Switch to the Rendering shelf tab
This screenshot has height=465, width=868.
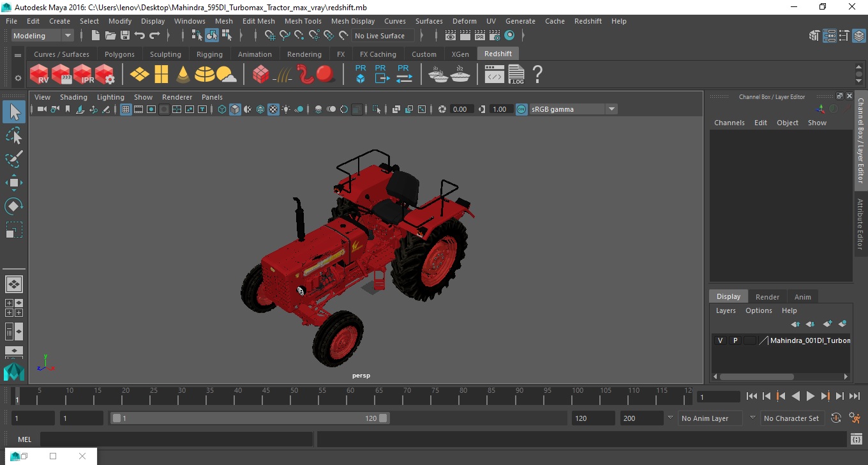point(304,54)
